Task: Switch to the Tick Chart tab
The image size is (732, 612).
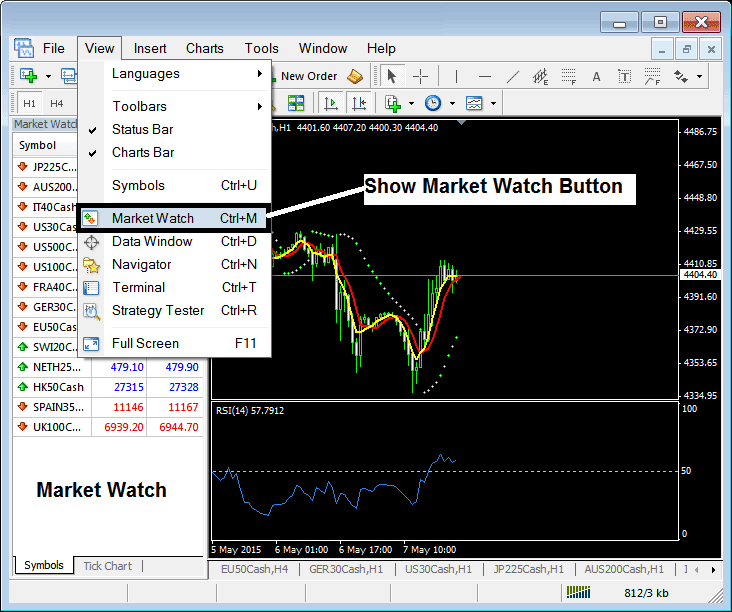Action: [107, 566]
